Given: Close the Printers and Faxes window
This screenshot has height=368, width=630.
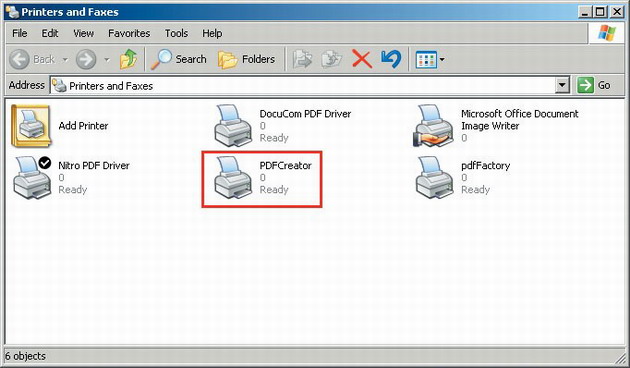Looking at the screenshot, I should pos(617,12).
